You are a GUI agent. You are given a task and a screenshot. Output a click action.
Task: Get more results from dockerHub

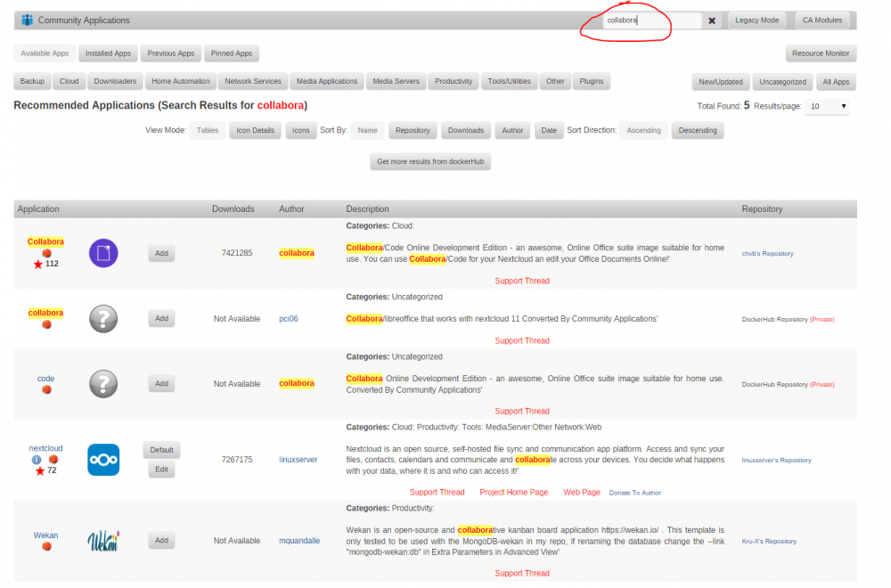point(430,161)
